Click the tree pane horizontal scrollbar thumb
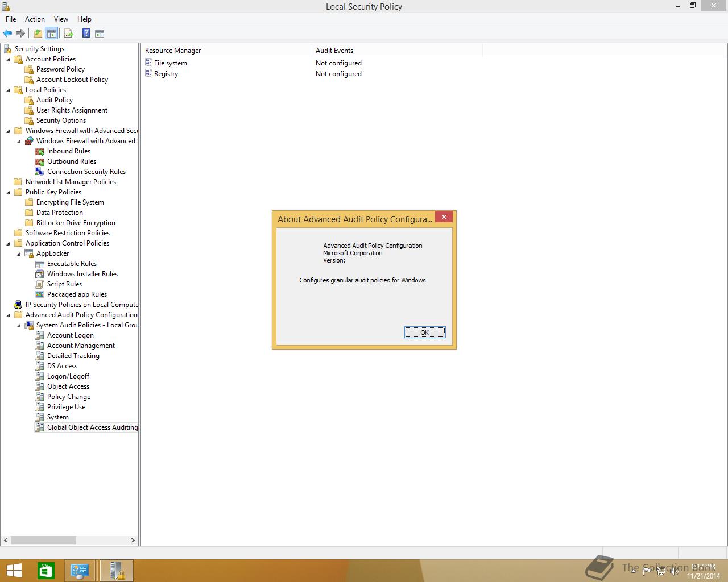 (43, 540)
